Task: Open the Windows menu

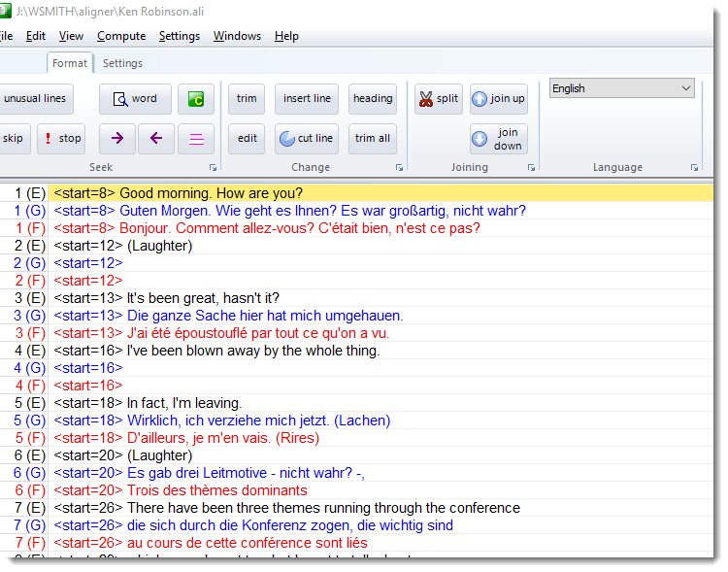Action: coord(237,36)
